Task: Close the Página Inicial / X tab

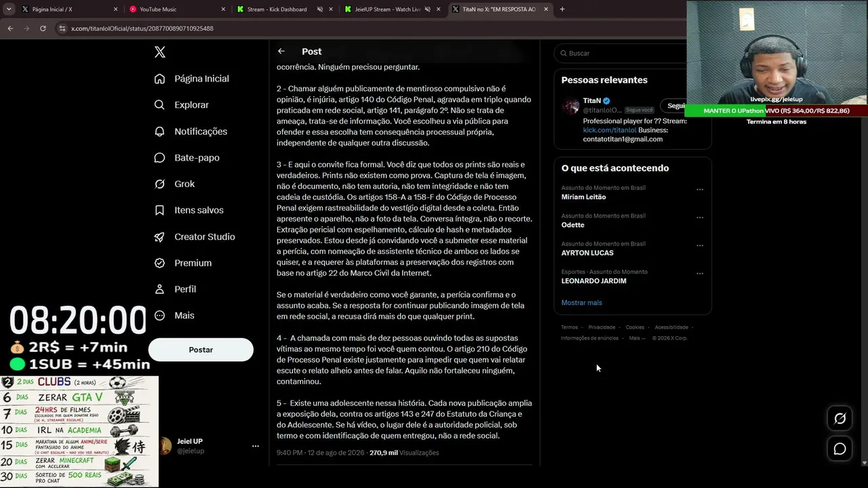Action: click(115, 9)
